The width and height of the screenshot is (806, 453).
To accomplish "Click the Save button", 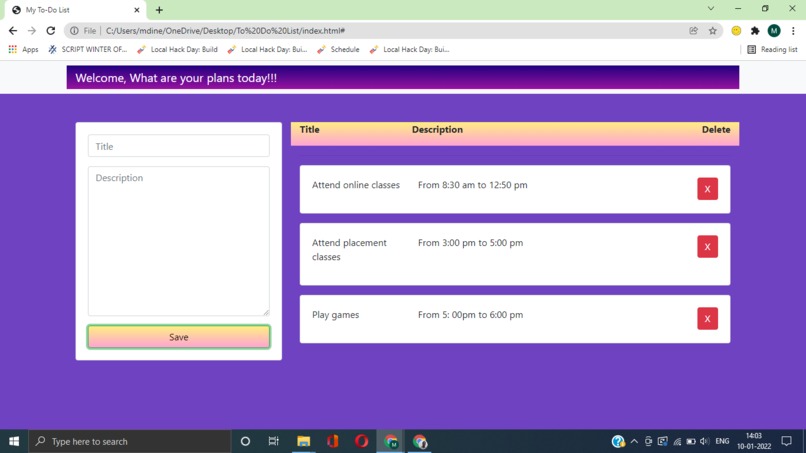I will coord(178,337).
